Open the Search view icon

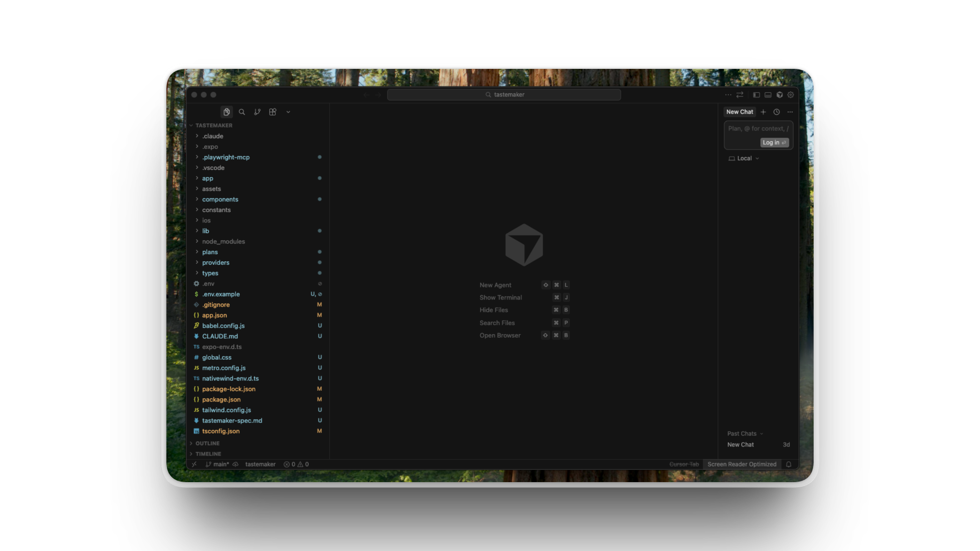coord(242,112)
